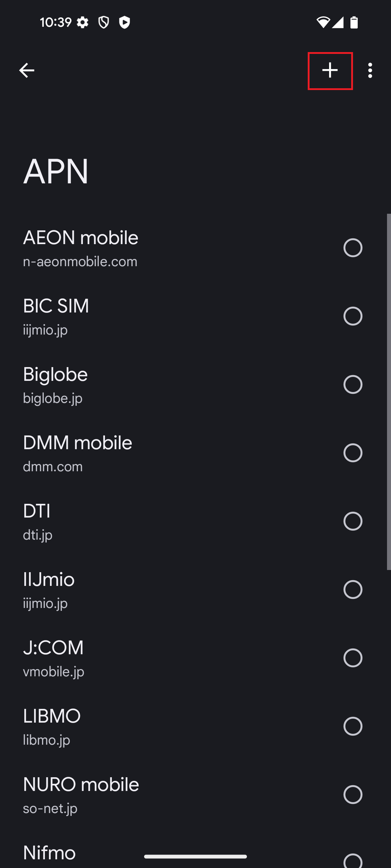The width and height of the screenshot is (391, 868).
Task: Tap the Play Protect status icon
Action: (125, 23)
